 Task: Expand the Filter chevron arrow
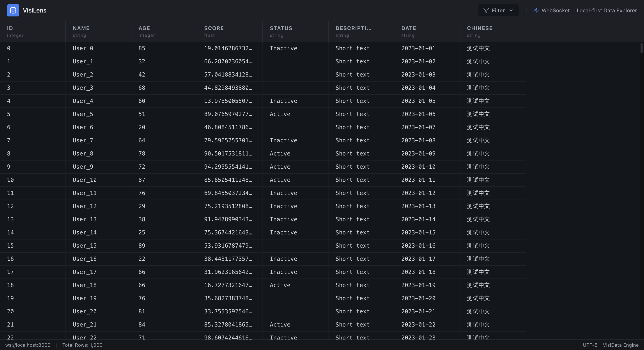point(511,10)
